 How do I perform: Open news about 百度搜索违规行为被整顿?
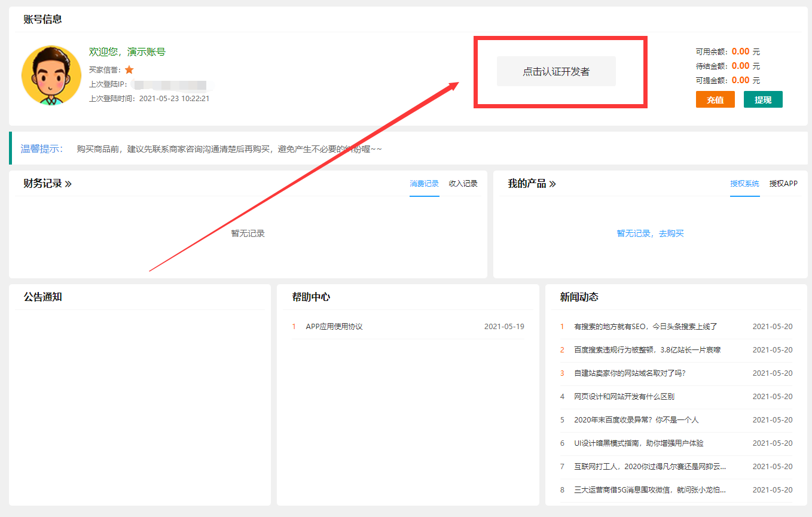point(647,350)
